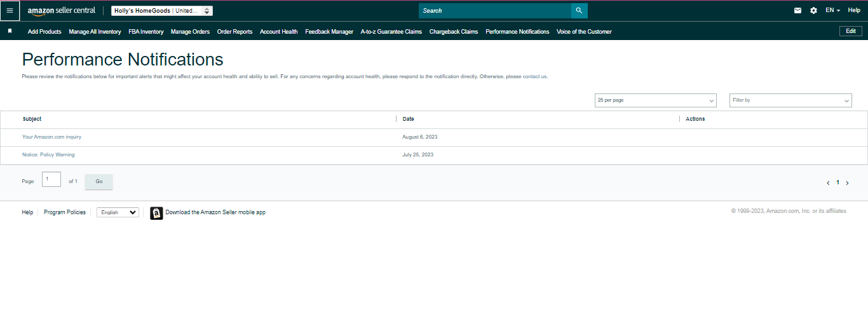Expand the EN language selector

click(x=832, y=10)
